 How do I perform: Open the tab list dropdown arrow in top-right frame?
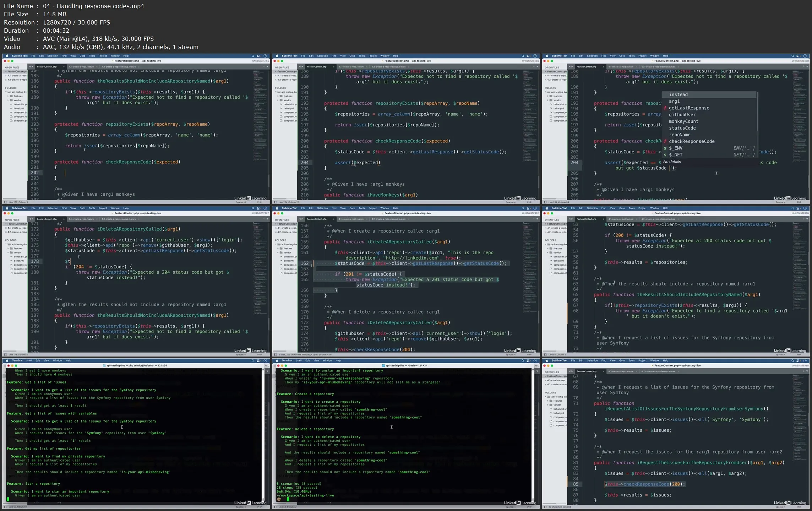coord(807,67)
